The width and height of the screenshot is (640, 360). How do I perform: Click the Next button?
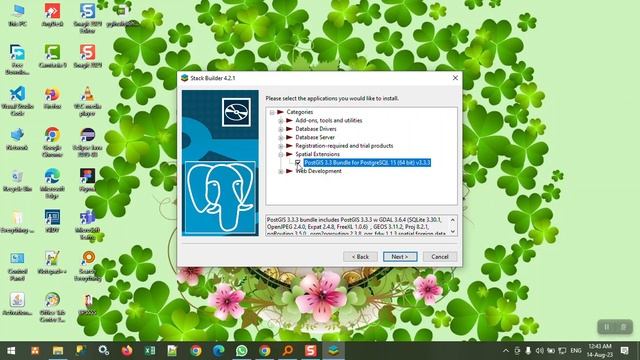pyautogui.click(x=400, y=257)
